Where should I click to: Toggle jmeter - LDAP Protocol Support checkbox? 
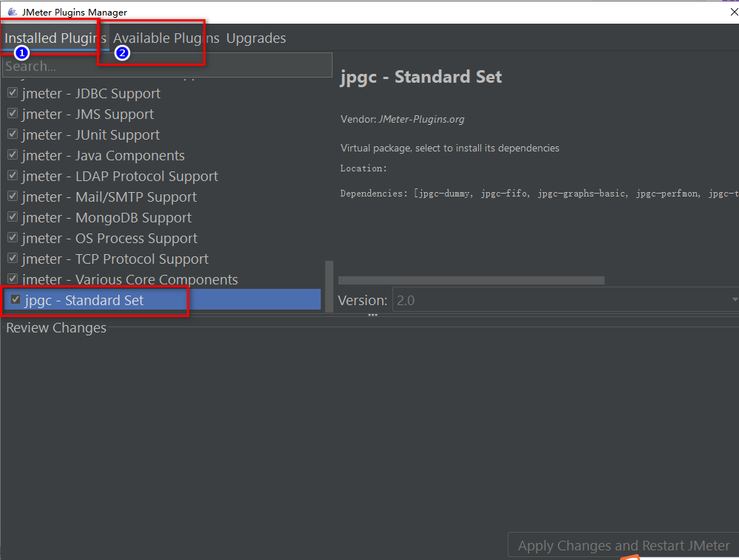click(x=13, y=176)
